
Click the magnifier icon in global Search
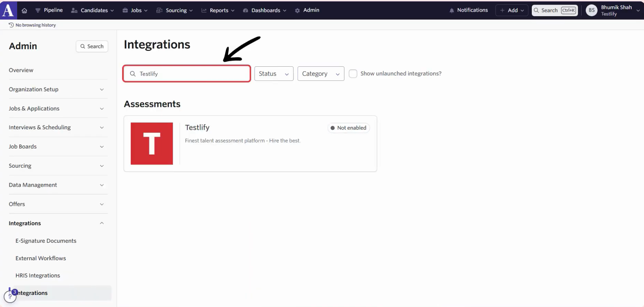(536, 10)
